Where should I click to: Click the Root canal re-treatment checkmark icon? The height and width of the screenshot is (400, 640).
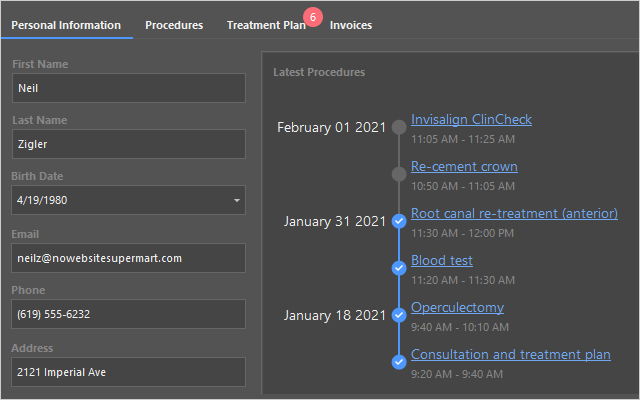(x=399, y=221)
